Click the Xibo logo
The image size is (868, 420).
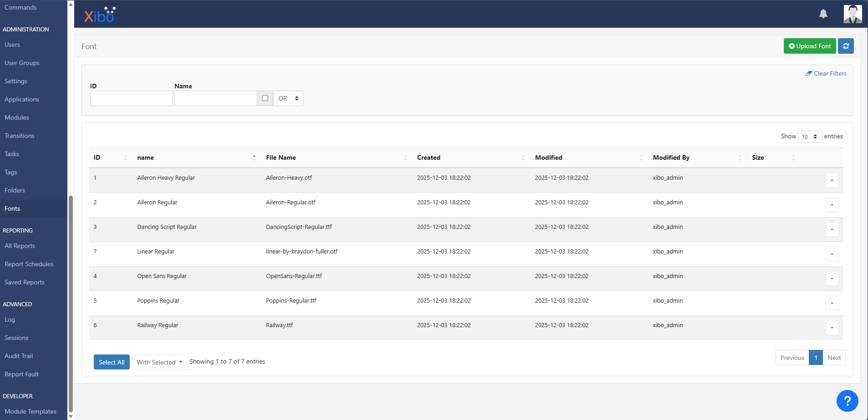click(x=100, y=15)
